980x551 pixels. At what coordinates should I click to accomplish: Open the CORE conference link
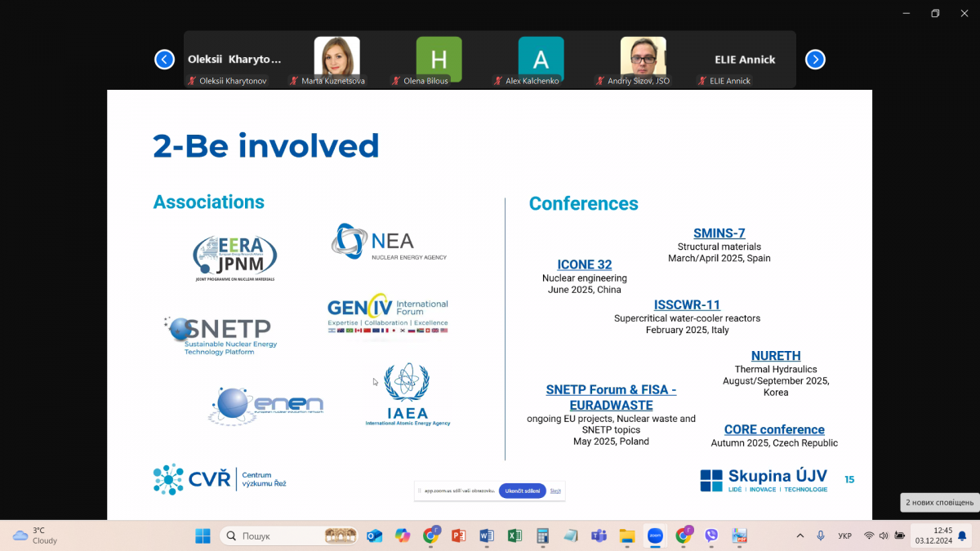(774, 429)
